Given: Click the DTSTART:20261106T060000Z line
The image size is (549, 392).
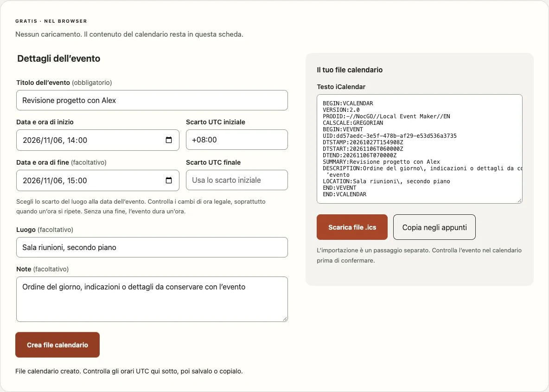Looking at the screenshot, I should (x=363, y=149).
